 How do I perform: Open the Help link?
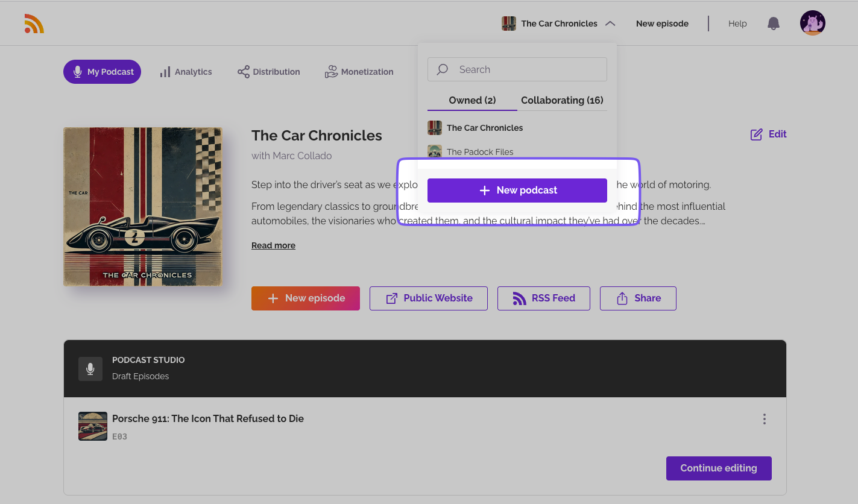pyautogui.click(x=737, y=24)
